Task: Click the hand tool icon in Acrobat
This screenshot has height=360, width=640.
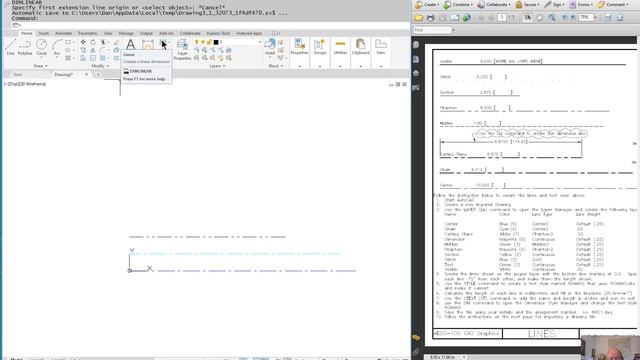Action: tap(540, 18)
